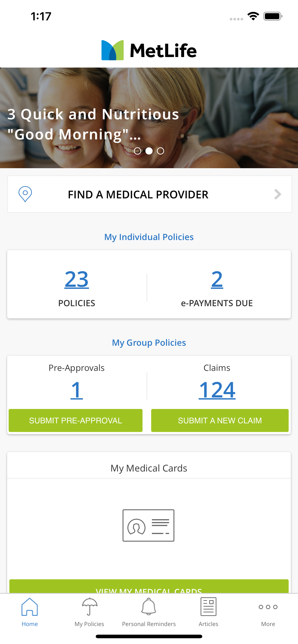This screenshot has width=298, height=644.
Task: Open Home via house icon
Action: pos(30,607)
